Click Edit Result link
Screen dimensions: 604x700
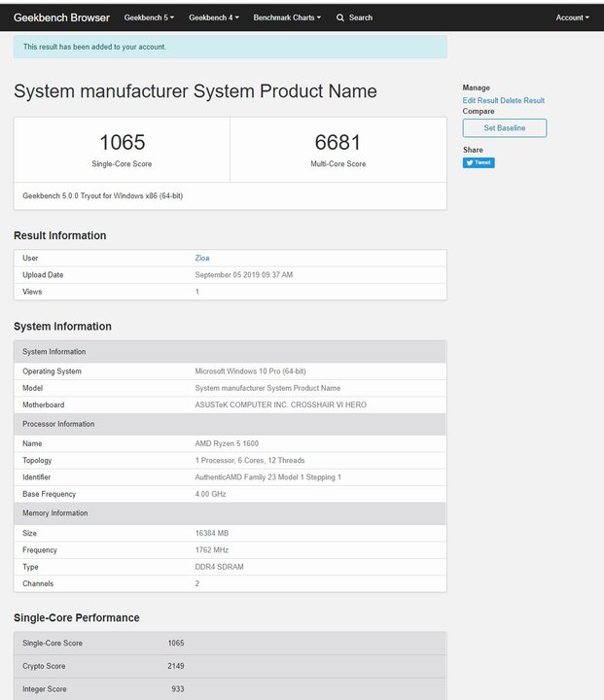pos(480,100)
